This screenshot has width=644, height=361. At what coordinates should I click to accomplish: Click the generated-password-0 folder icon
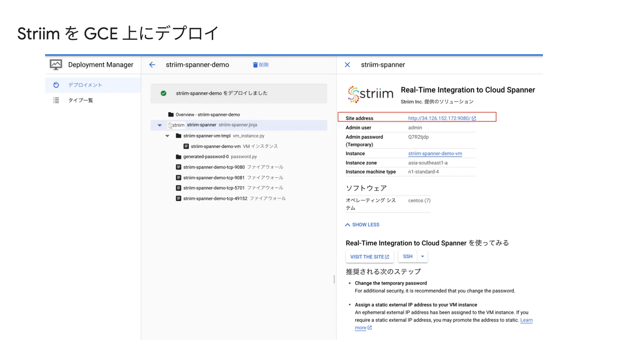(x=178, y=157)
